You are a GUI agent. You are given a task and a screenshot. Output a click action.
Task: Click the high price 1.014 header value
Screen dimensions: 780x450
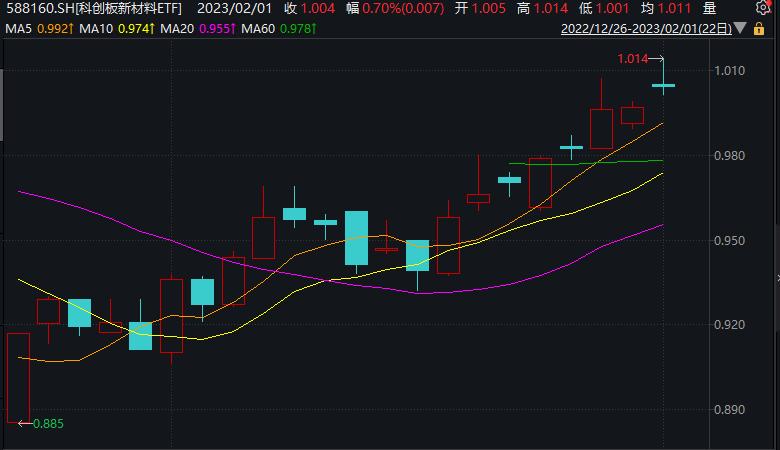[x=551, y=8]
